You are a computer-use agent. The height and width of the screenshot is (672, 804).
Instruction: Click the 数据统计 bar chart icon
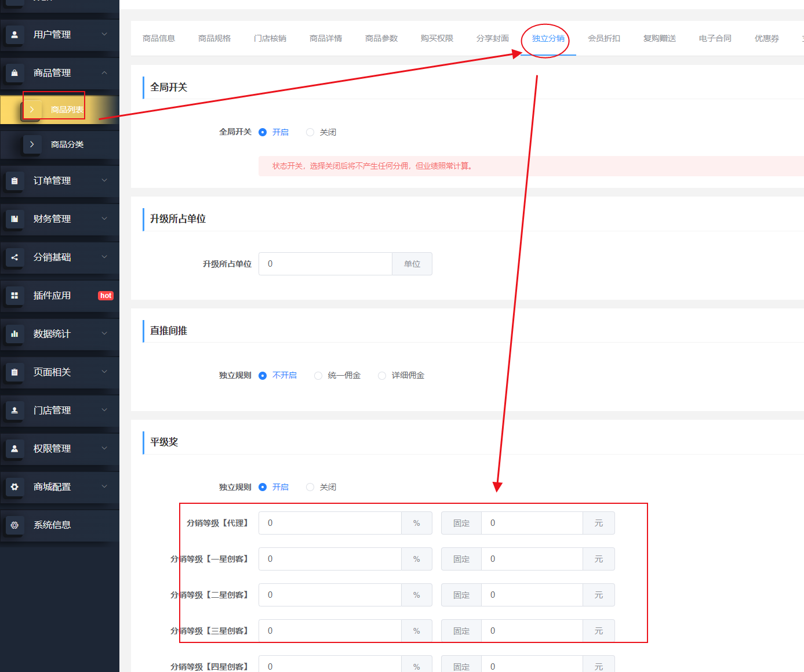click(x=14, y=334)
